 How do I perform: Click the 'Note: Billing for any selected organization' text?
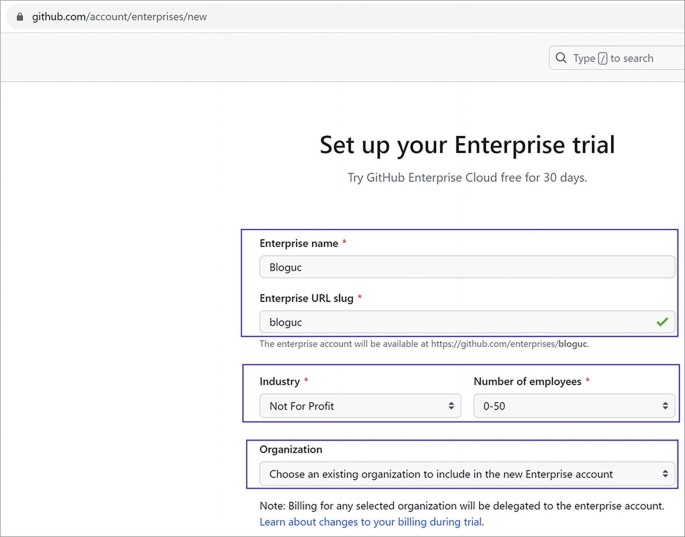click(x=462, y=506)
